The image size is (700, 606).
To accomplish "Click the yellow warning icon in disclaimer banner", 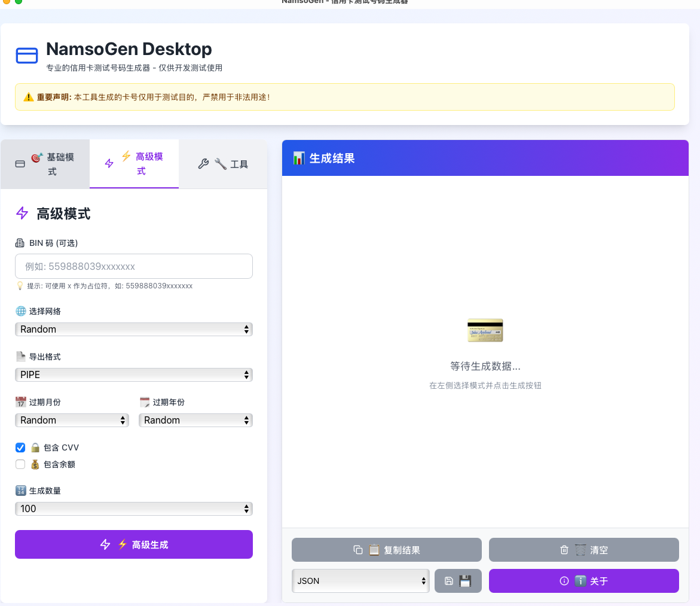I will coord(28,97).
